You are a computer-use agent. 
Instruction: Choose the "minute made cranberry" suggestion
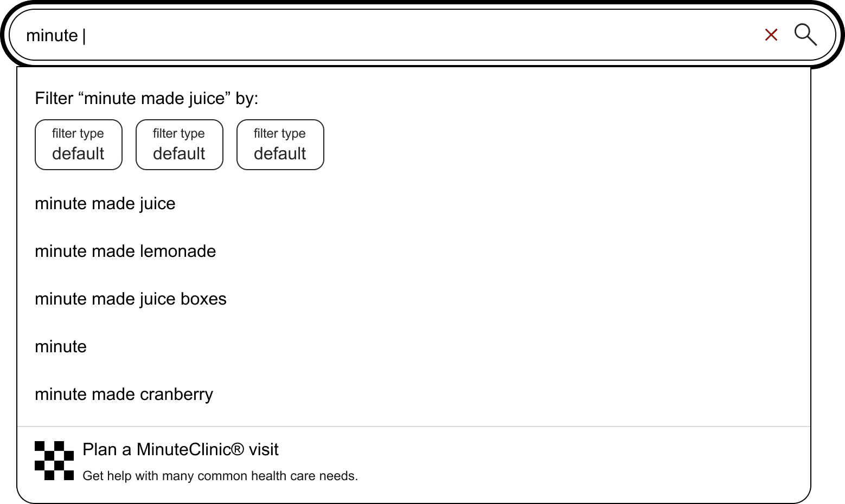coord(124,395)
